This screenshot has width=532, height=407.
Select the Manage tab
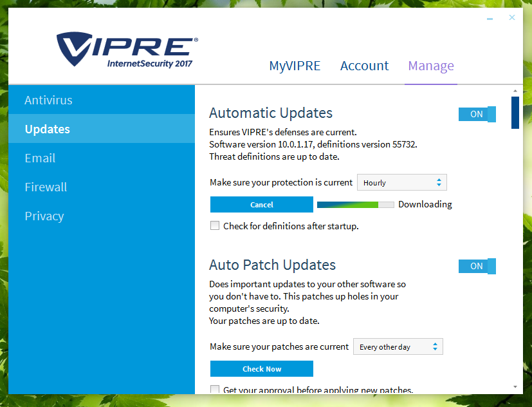click(x=431, y=66)
